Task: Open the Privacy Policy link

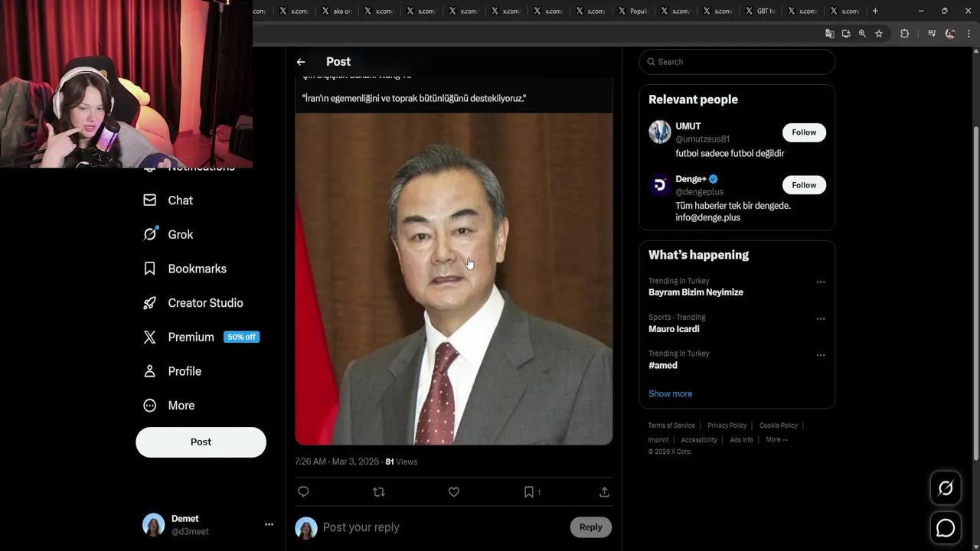Action: click(x=727, y=425)
